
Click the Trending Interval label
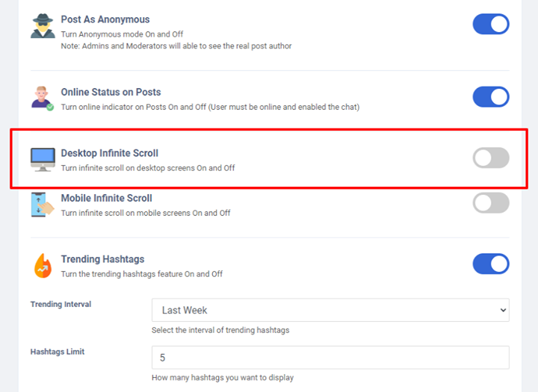61,304
